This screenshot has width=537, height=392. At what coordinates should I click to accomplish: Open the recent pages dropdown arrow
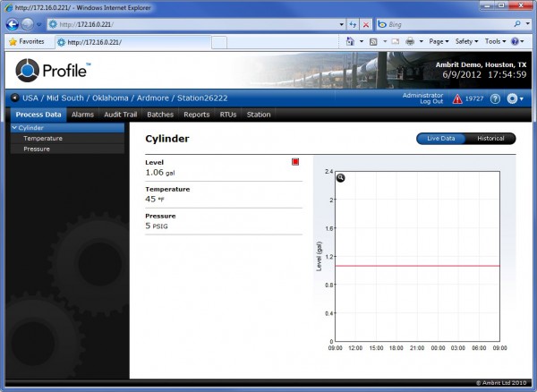(38, 25)
